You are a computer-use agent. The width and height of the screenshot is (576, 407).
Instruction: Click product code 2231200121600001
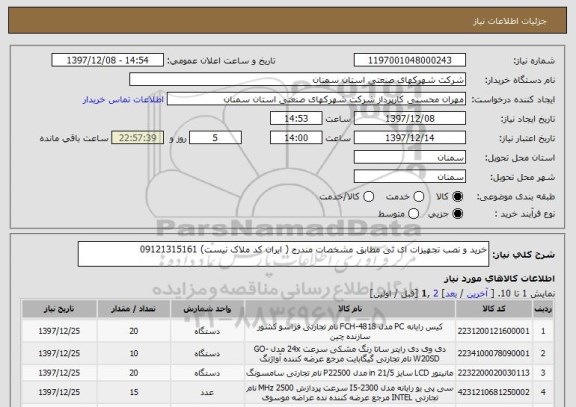point(494,331)
